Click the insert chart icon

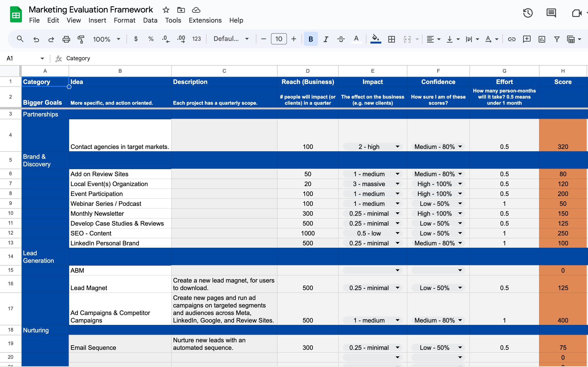(542, 39)
